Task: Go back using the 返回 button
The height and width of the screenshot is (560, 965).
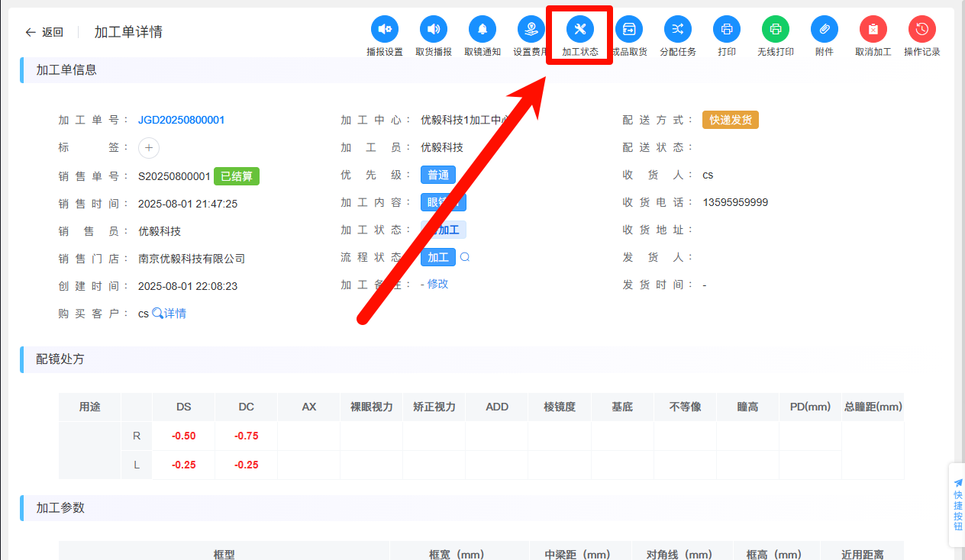Action: 44,32
